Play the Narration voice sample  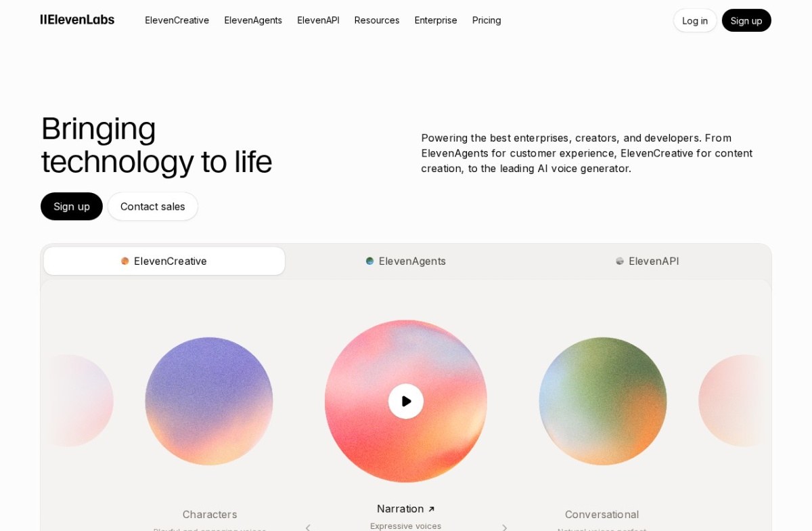pyautogui.click(x=406, y=401)
